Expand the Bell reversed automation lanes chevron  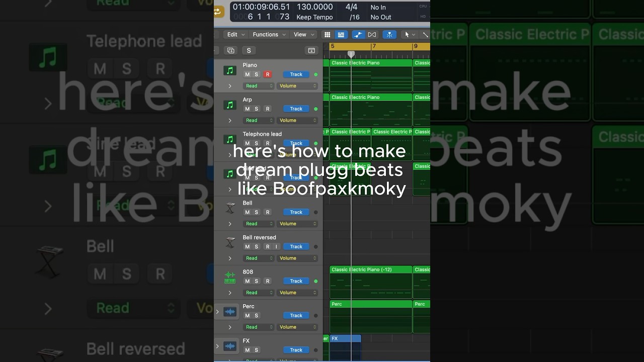pos(230,258)
